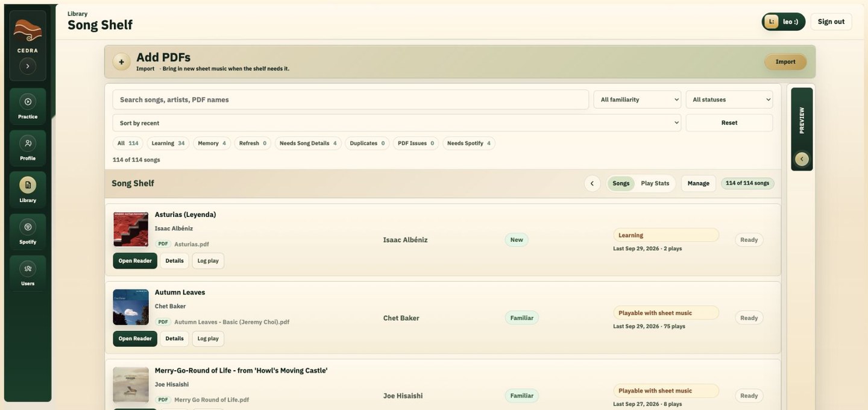Click the PDF badge beside Asturias.pdf
868x410 pixels.
tap(163, 244)
